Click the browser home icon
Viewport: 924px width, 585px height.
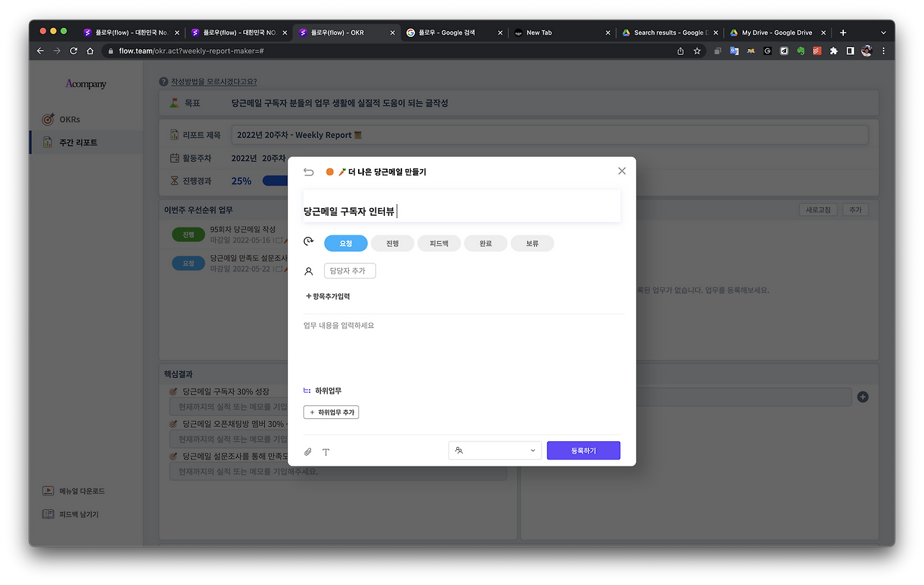pos(90,51)
